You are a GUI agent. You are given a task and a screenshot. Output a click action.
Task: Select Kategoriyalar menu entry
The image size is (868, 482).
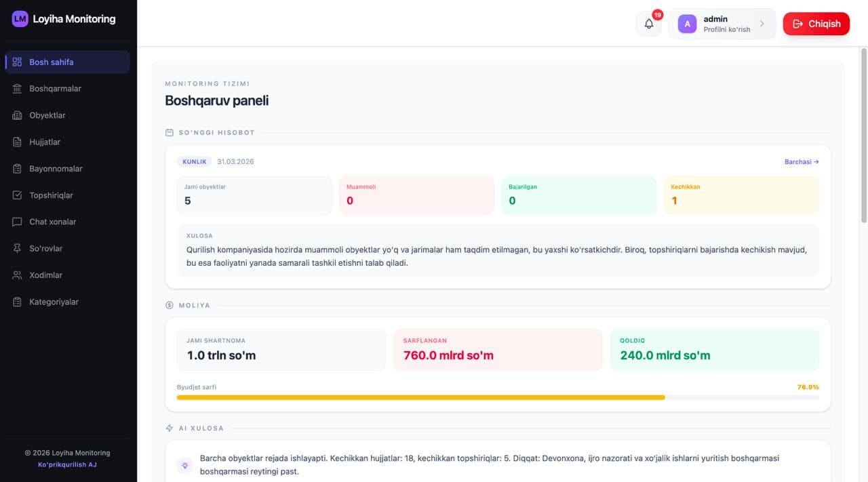point(67,302)
